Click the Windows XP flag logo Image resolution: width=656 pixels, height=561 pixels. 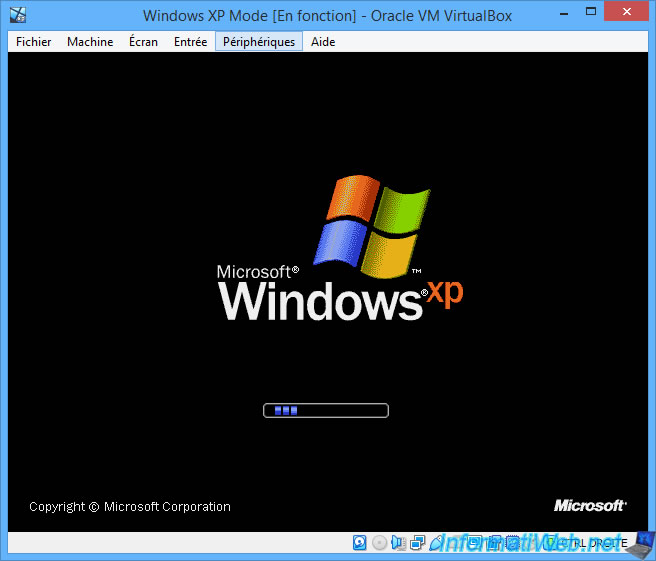pos(372,228)
